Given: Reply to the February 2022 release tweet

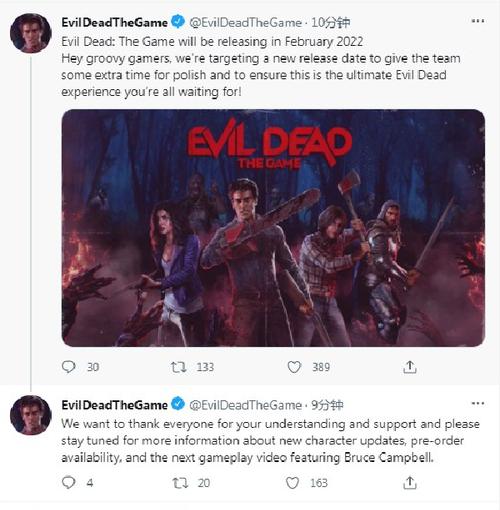Looking at the screenshot, I should pyautogui.click(x=69, y=367).
